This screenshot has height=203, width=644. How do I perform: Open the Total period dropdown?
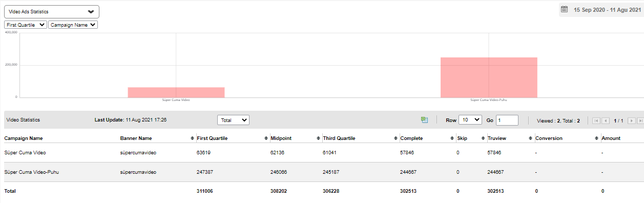pos(234,120)
